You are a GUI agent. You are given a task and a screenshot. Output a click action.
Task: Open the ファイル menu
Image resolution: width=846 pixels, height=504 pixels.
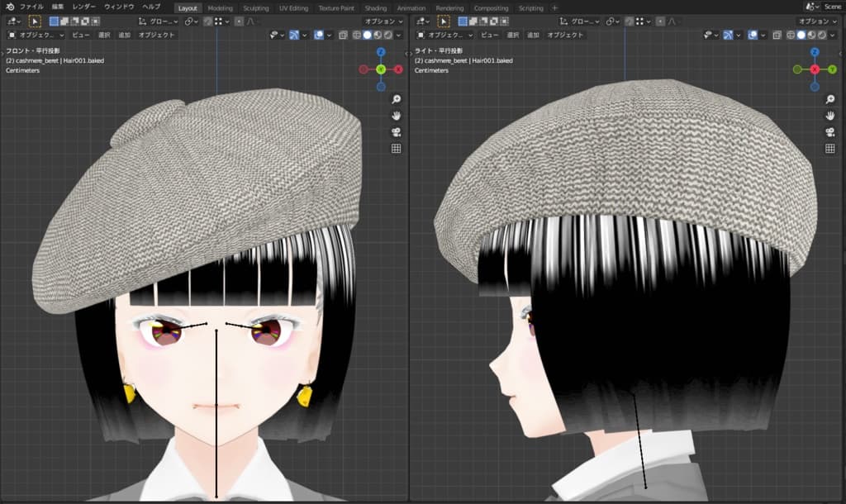coord(31,7)
